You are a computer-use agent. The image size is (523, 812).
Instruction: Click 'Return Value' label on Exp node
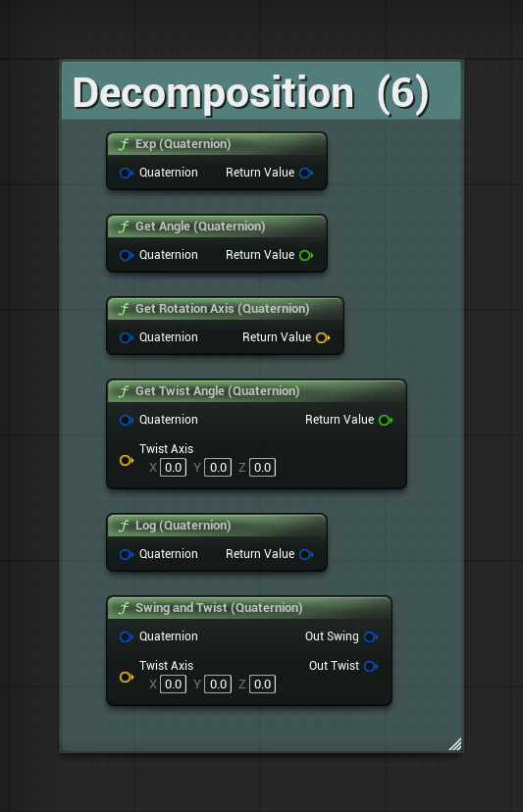pos(260,173)
